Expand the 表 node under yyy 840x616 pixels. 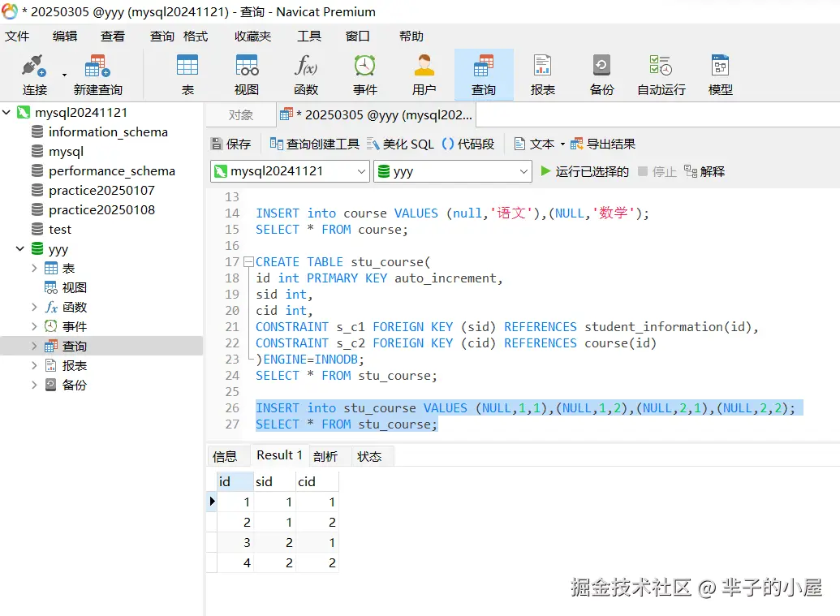(x=34, y=268)
